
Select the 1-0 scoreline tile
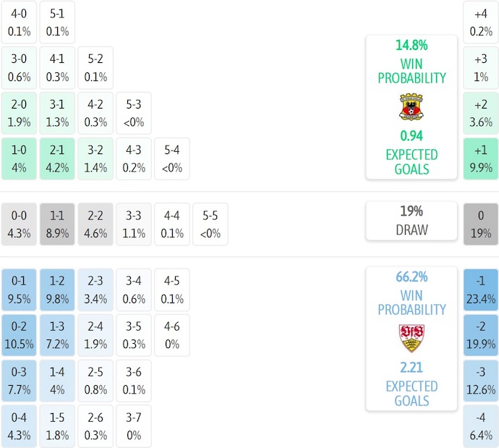[19, 159]
